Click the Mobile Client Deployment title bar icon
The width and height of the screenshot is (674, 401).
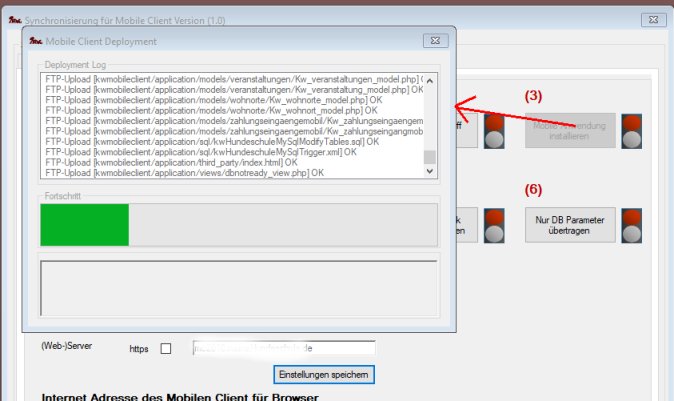tap(36, 41)
